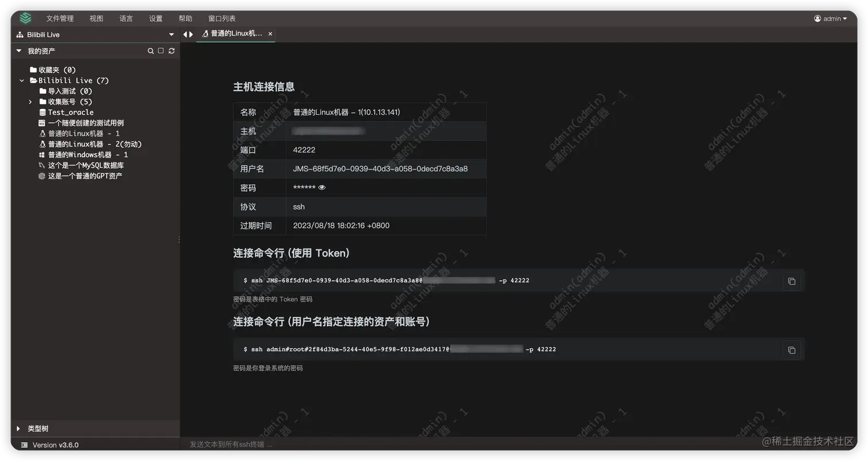Click the 收藏夹 folder icon
This screenshot has height=461, width=868.
tap(33, 69)
